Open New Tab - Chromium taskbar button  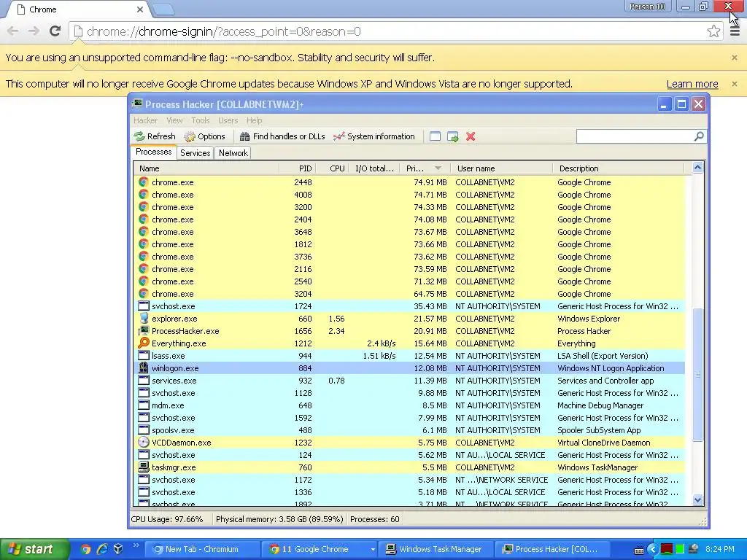(x=201, y=549)
